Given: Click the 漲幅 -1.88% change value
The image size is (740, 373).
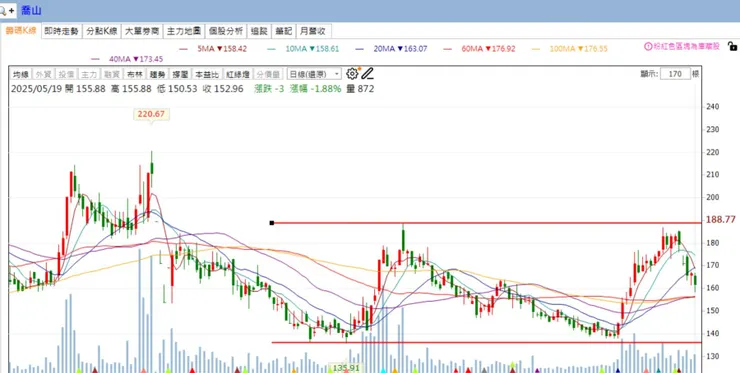Looking at the screenshot, I should point(315,89).
